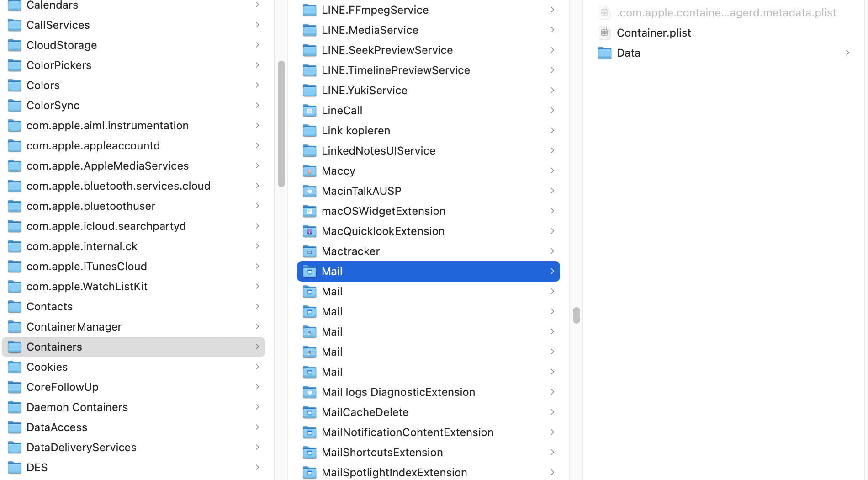Click the LINE.YukiService folder name
The height and width of the screenshot is (480, 868).
pyautogui.click(x=365, y=91)
